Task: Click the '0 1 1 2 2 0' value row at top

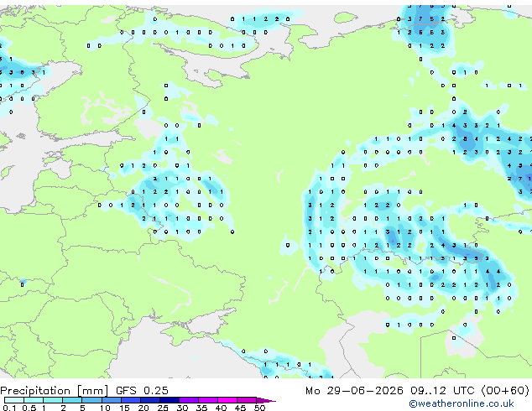Action: [260, 19]
